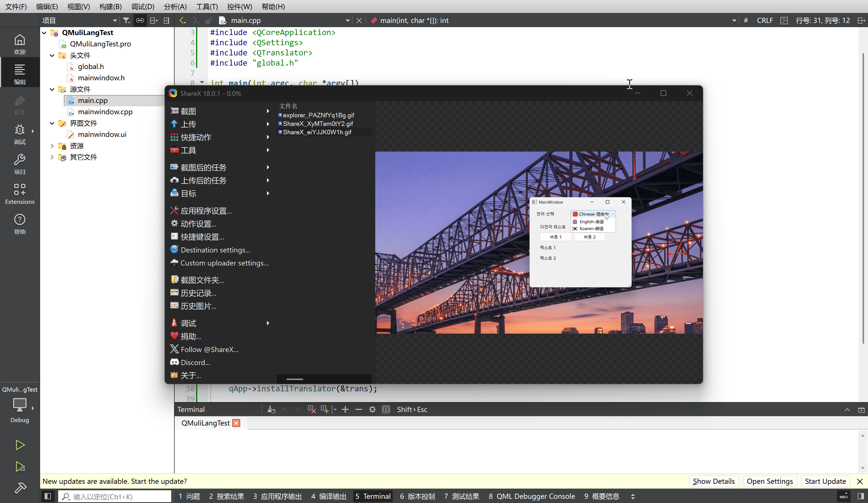Click the filter tree icon in project panel
Screen dimensions: 868x503
point(126,21)
